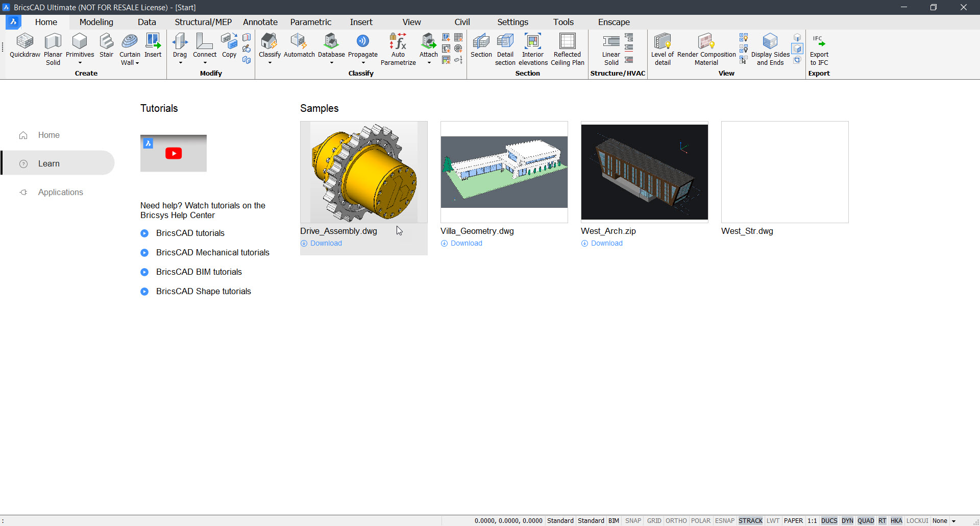980x526 pixels.
Task: Toggle GRID in the status bar
Action: (x=654, y=521)
